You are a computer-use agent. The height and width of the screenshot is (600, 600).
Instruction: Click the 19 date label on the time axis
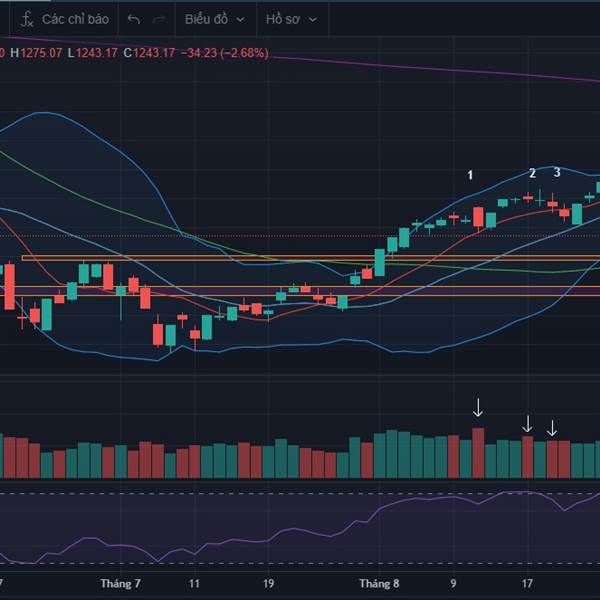pyautogui.click(x=269, y=584)
